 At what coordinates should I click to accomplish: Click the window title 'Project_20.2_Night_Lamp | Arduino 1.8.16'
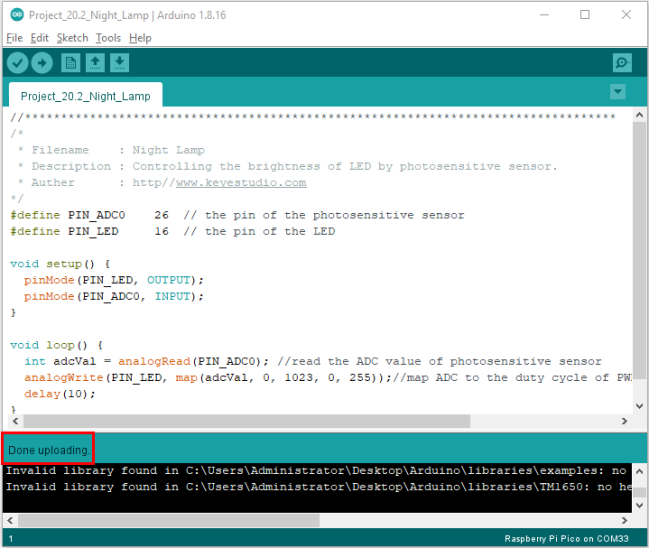127,15
